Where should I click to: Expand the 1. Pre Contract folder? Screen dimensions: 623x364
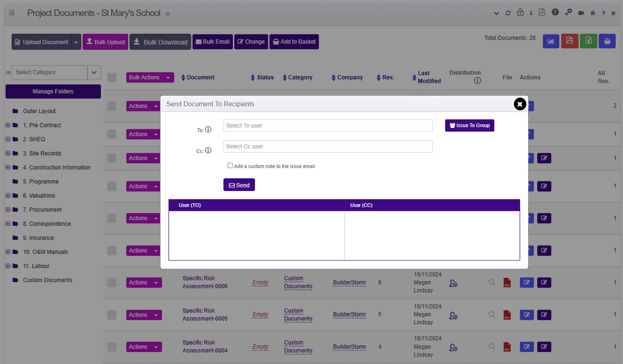(x=8, y=125)
